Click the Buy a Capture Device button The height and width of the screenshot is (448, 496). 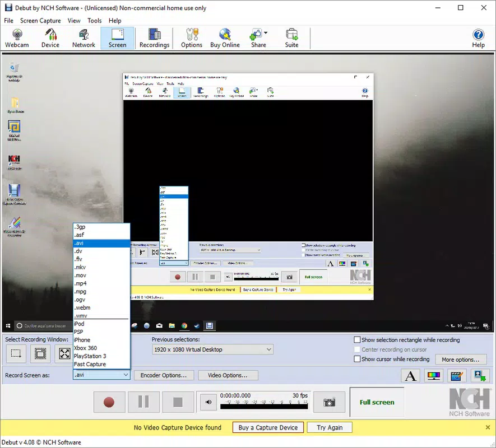click(x=268, y=427)
